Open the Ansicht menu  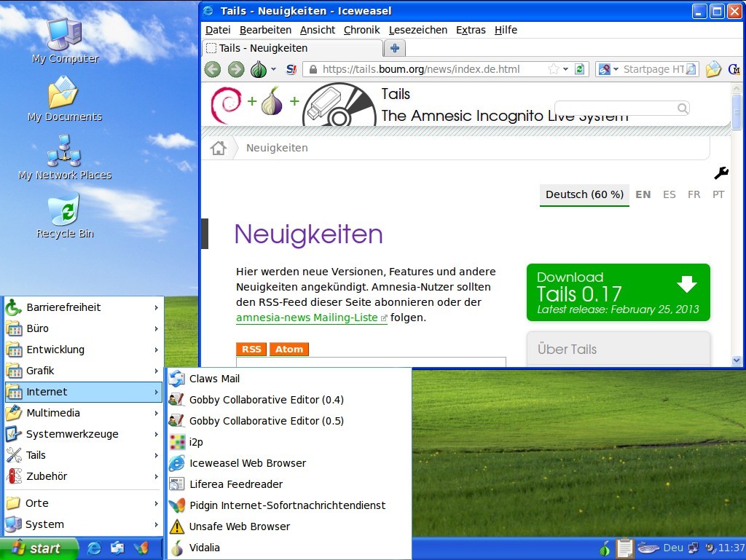(318, 30)
